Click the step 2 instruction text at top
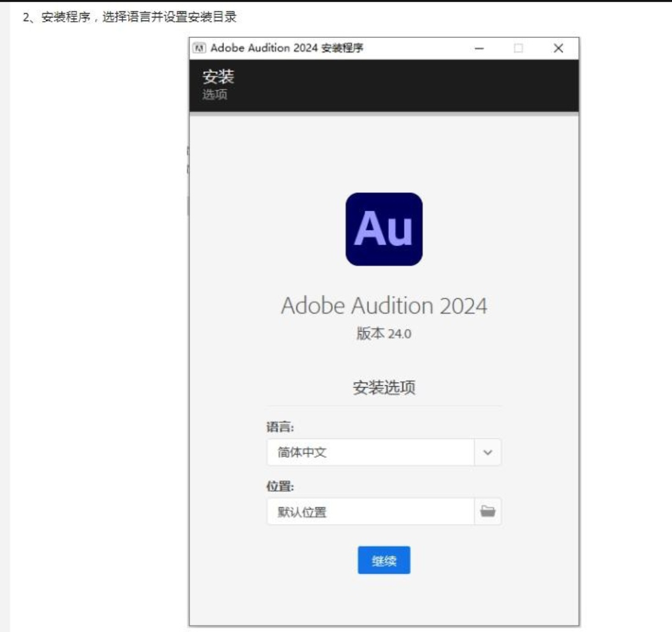Viewport: 672px width, 632px height. click(129, 17)
